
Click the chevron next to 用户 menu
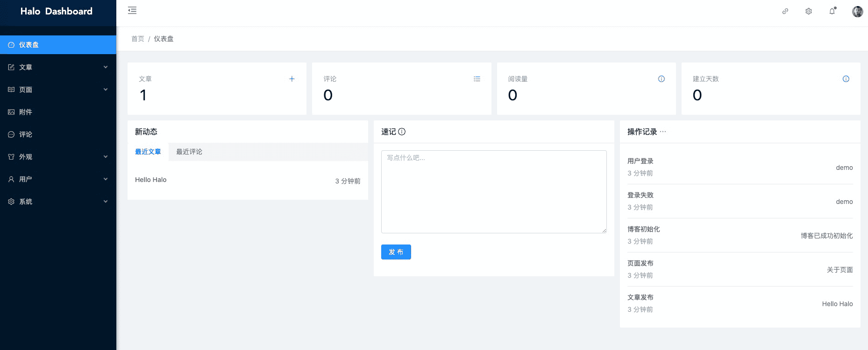[x=106, y=179]
